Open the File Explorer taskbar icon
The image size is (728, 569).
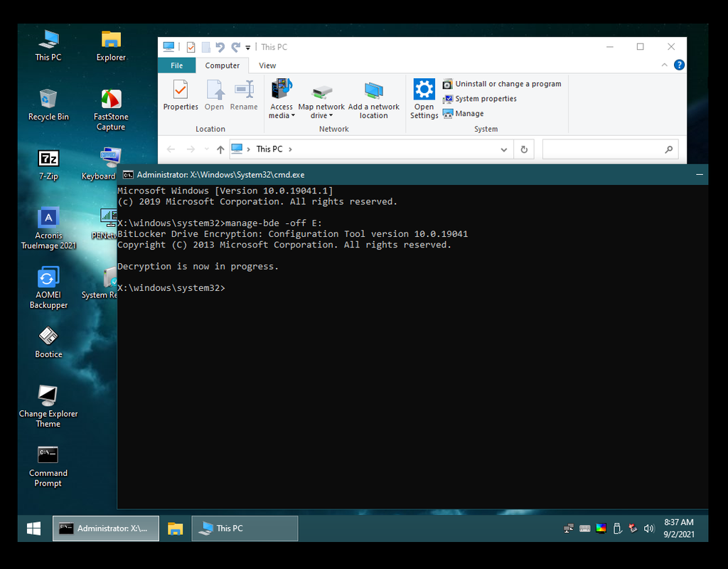pos(175,528)
